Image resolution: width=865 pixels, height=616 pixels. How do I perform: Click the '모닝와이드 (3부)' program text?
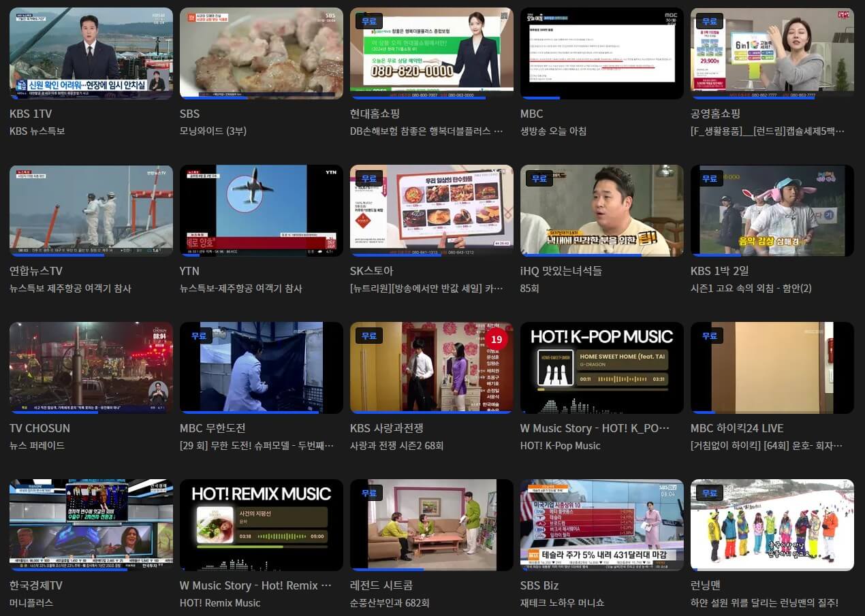coord(214,131)
